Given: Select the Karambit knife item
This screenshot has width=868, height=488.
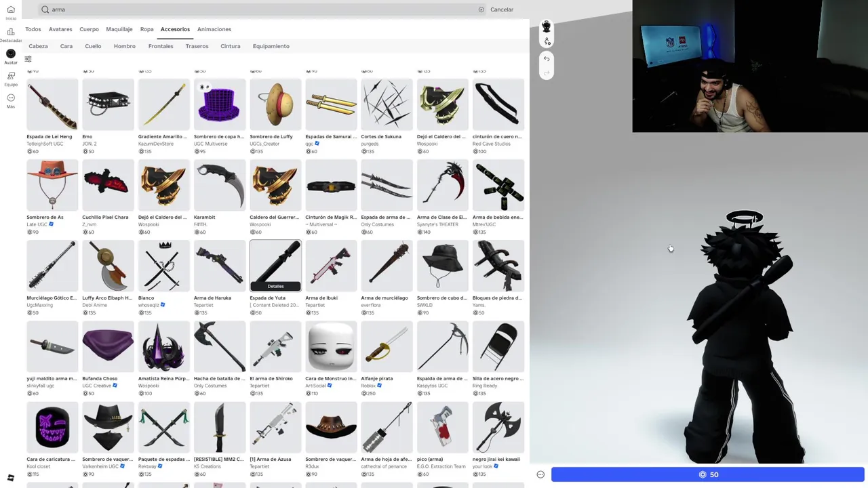Looking at the screenshot, I should click(x=220, y=185).
